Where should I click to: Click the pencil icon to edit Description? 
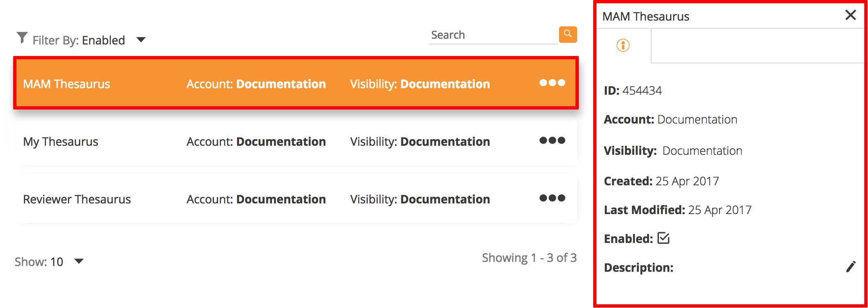851,267
